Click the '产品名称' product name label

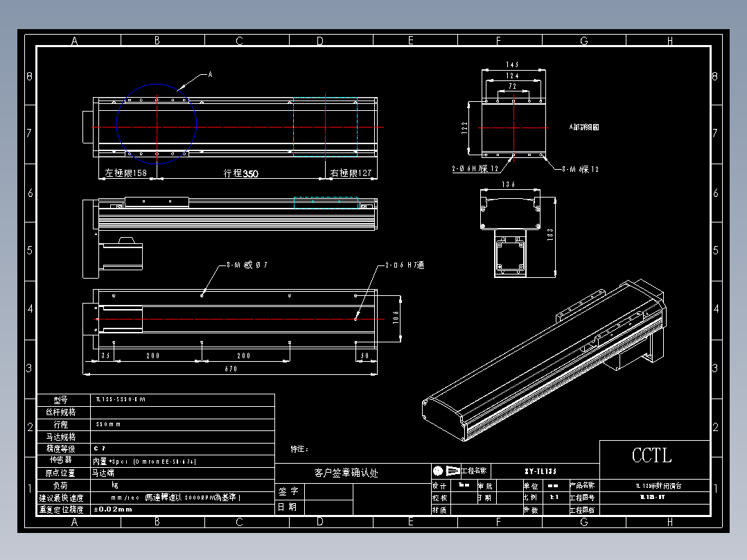coord(582,486)
